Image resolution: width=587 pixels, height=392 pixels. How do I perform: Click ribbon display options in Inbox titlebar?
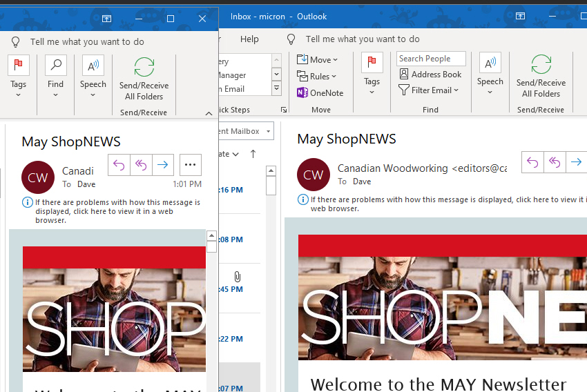click(x=521, y=16)
